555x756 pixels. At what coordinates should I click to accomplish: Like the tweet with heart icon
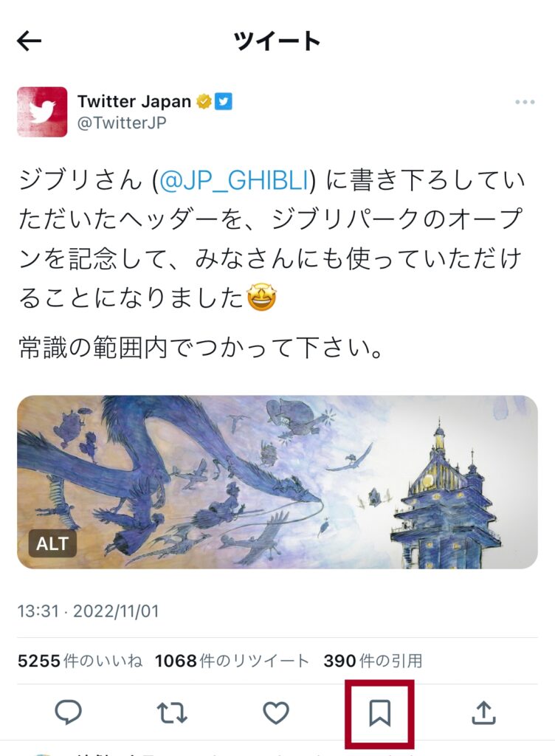[276, 713]
